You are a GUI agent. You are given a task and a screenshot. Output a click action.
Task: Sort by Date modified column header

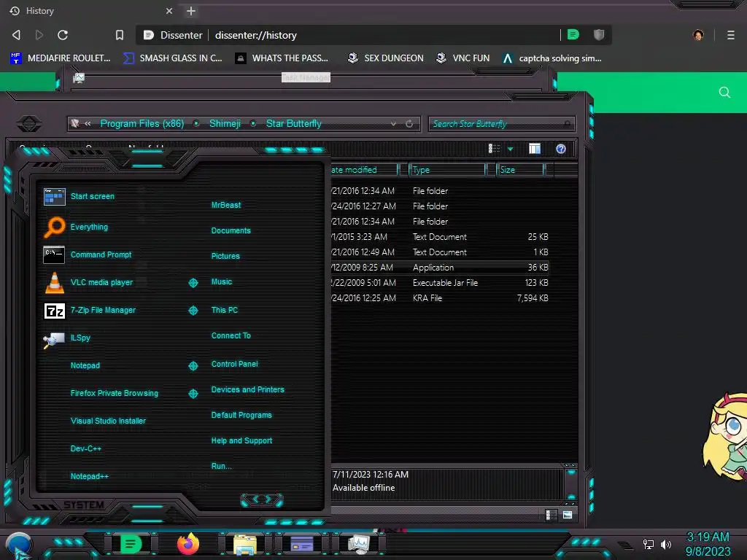[364, 170]
